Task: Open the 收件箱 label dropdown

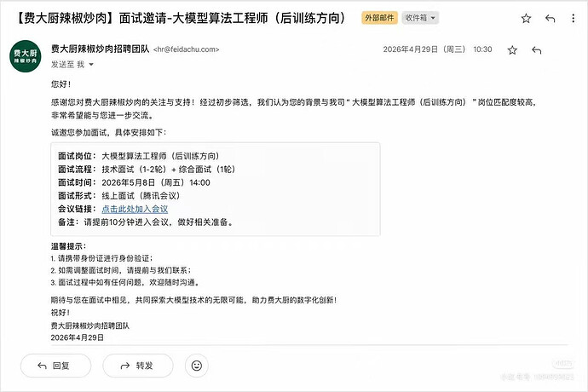Action: pyautogui.click(x=420, y=18)
